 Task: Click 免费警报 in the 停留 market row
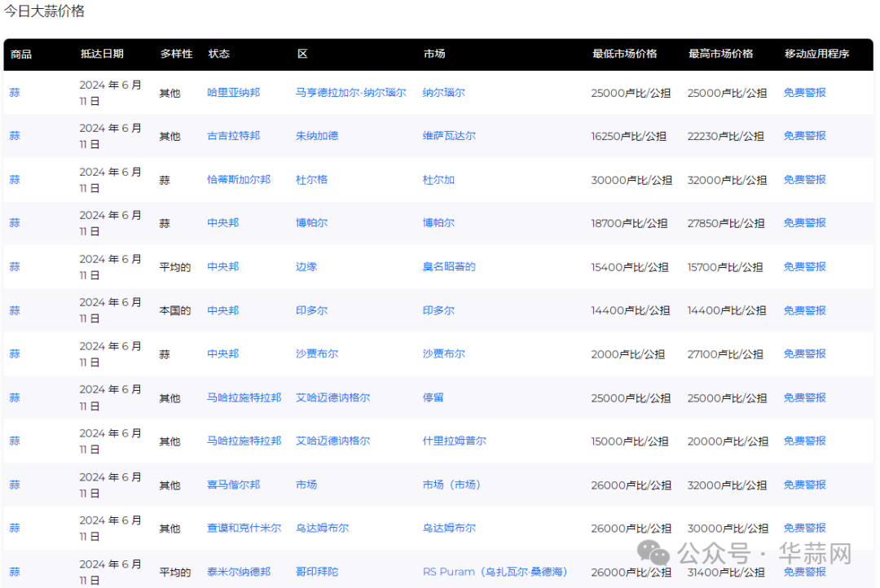pyautogui.click(x=804, y=397)
